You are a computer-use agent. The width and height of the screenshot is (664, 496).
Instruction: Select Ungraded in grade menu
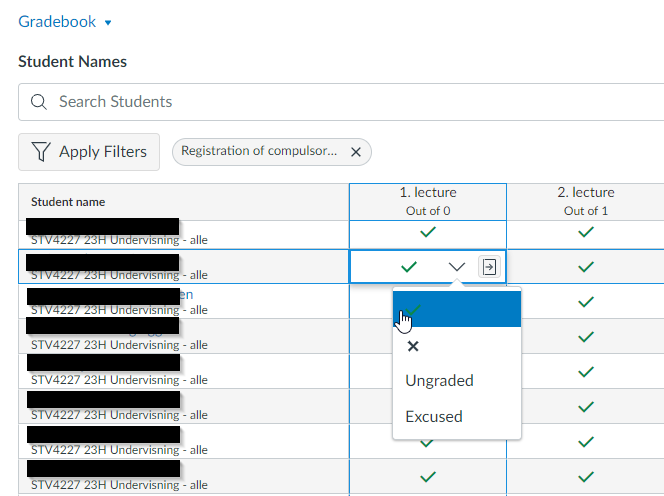[x=457, y=381]
